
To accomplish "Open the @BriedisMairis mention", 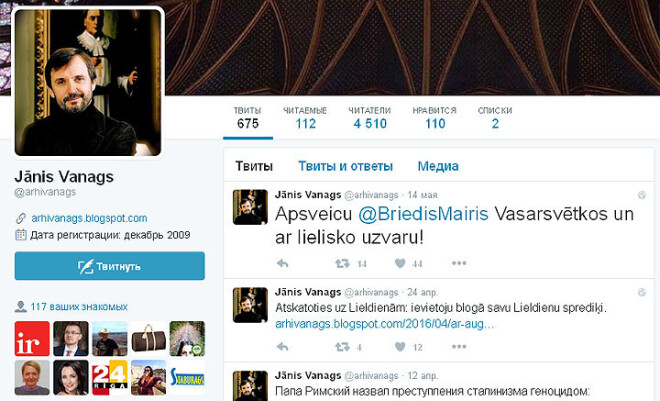I will tap(423, 214).
